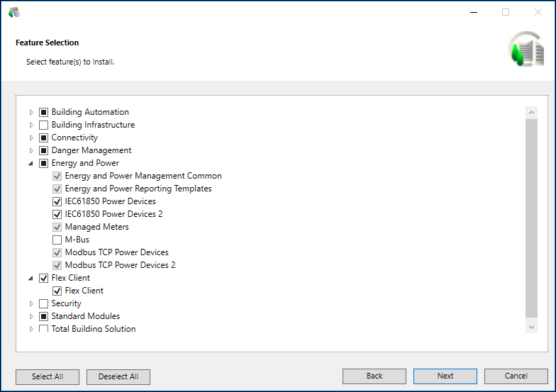Screen dimensions: 556x392
Task: Check the M-Bus feature checkbox
Action: pyautogui.click(x=57, y=240)
